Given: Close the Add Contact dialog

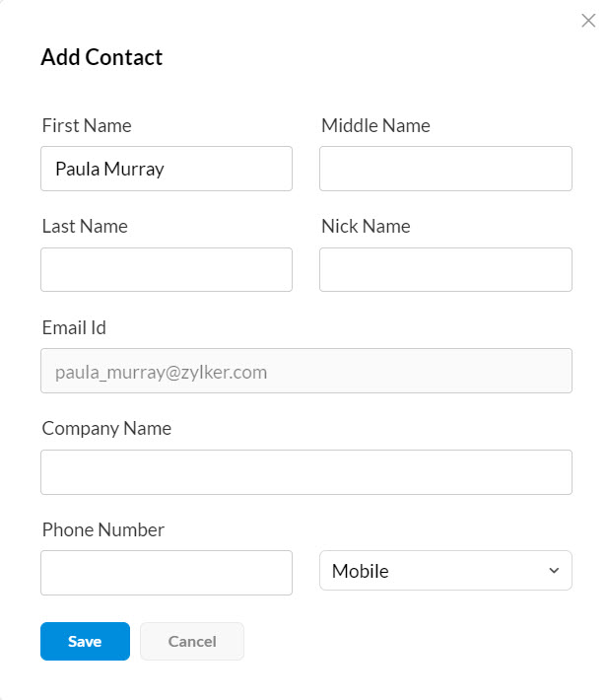Looking at the screenshot, I should coord(588,21).
